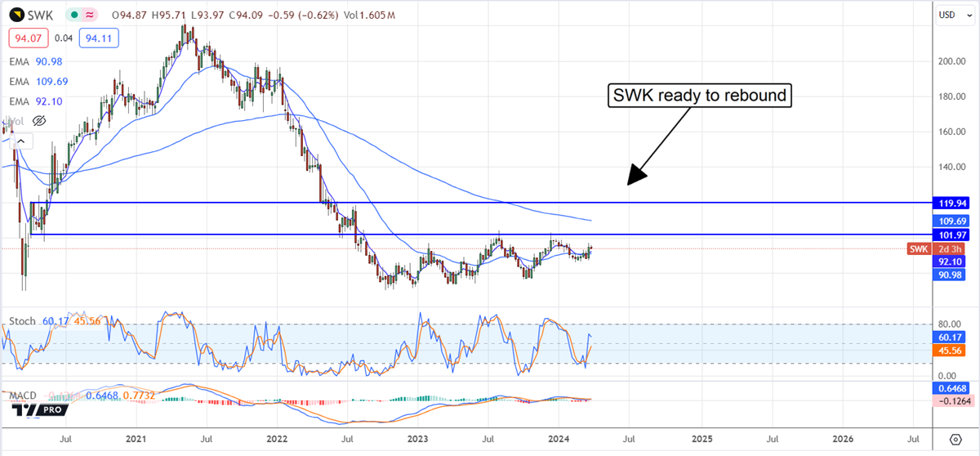
Task: Click the 2023 label on time axis
Action: 418,438
